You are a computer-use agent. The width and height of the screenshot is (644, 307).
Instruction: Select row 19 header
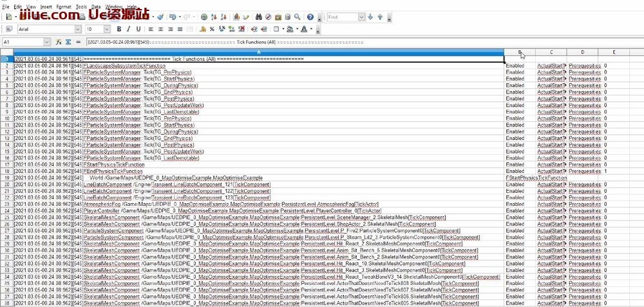click(6, 177)
